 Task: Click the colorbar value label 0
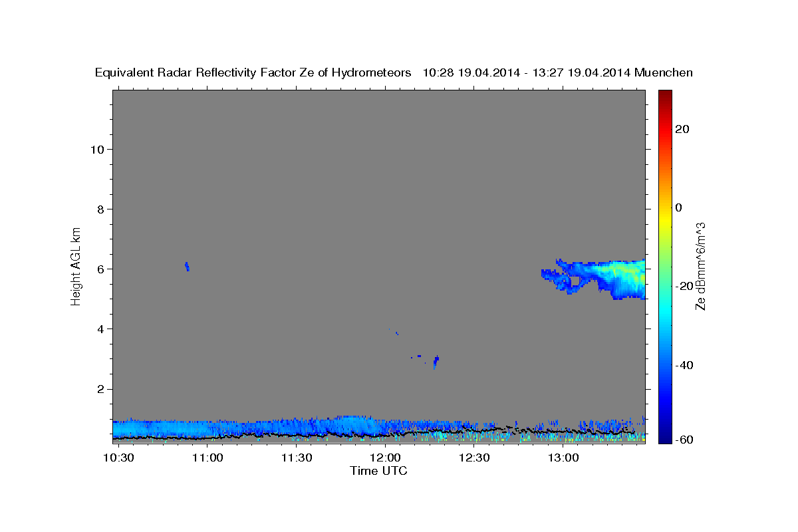pyautogui.click(x=679, y=207)
